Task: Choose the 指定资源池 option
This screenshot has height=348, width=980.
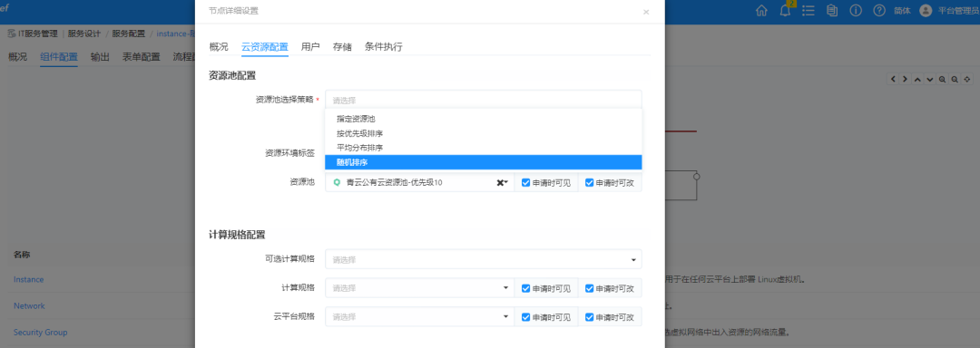Action: coord(483,119)
